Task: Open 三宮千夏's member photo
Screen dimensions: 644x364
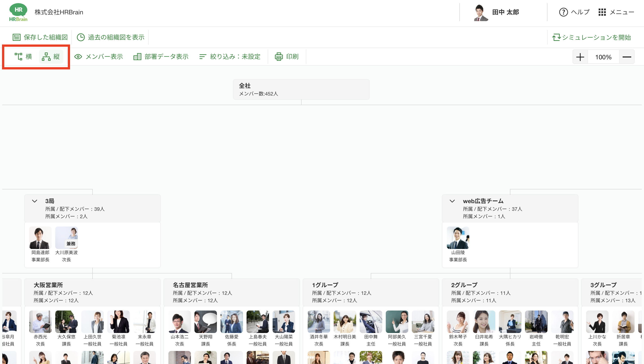Action: tap(423, 322)
